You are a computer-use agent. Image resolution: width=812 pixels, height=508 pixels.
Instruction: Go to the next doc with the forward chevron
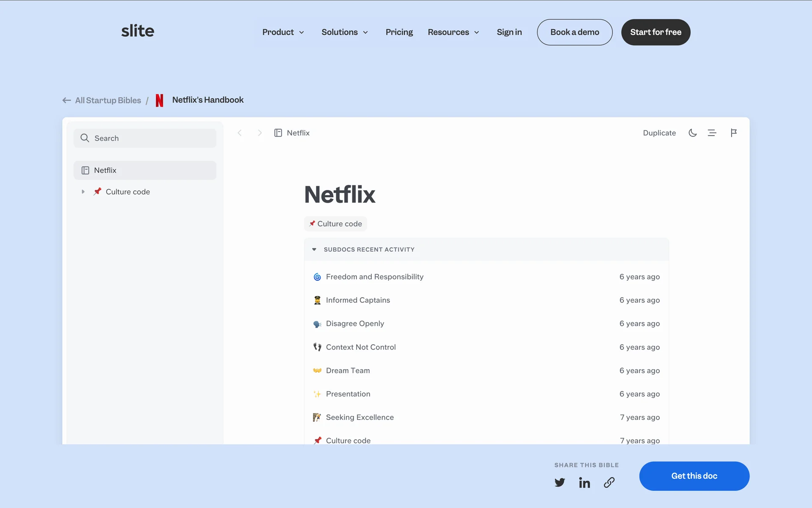point(260,133)
